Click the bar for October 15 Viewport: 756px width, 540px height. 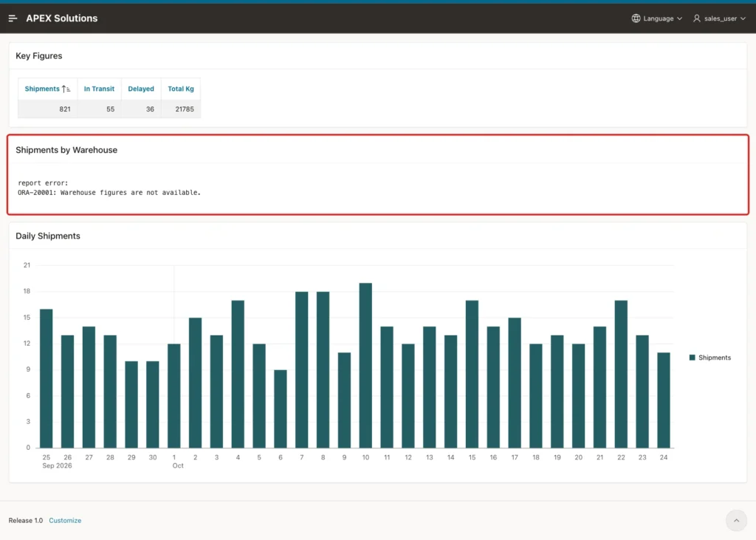472,374
